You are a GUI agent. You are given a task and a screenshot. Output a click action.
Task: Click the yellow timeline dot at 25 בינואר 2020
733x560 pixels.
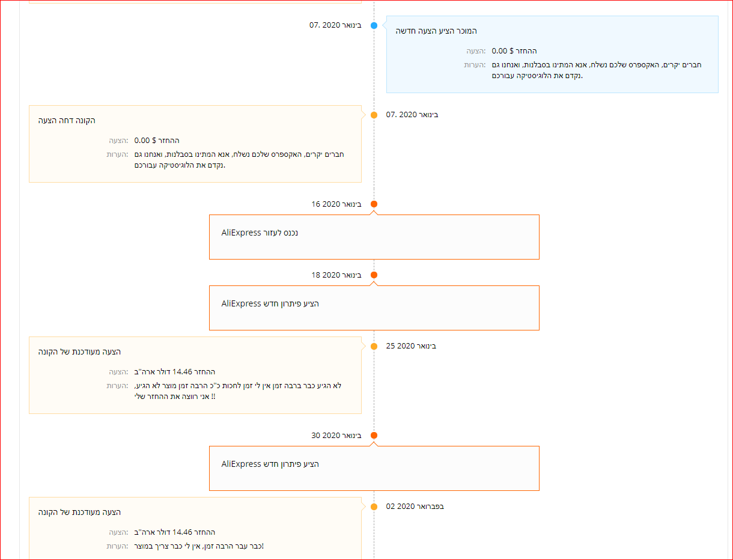pyautogui.click(x=374, y=346)
